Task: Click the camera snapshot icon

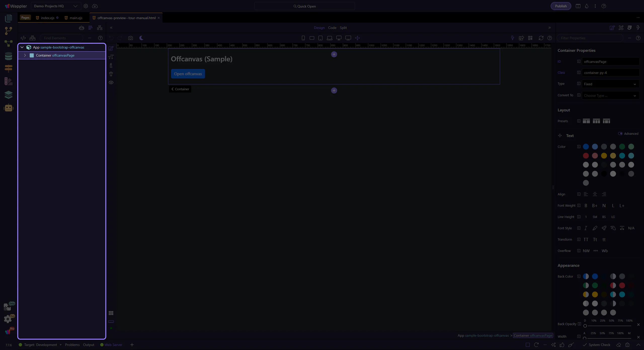Action: [130, 38]
